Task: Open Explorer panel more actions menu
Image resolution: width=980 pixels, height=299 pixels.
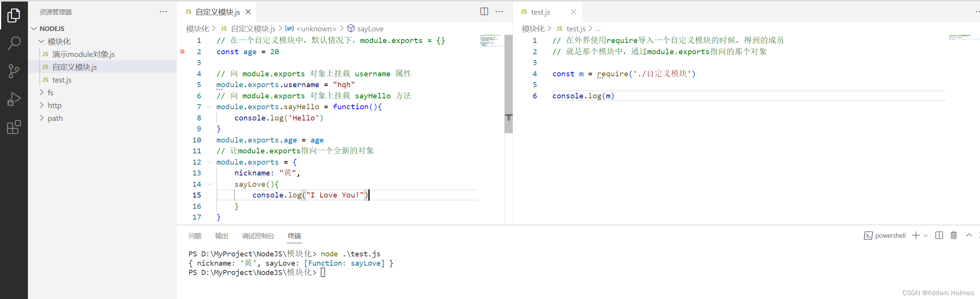Action: [x=164, y=12]
